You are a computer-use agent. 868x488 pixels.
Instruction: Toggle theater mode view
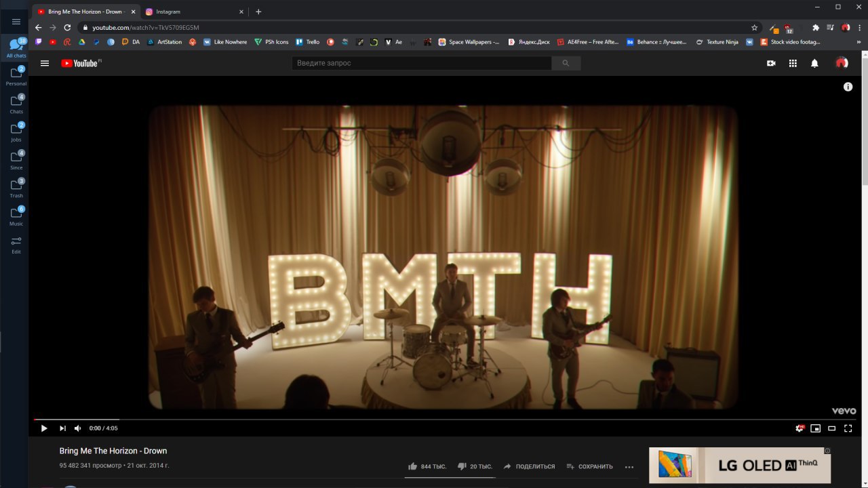832,428
